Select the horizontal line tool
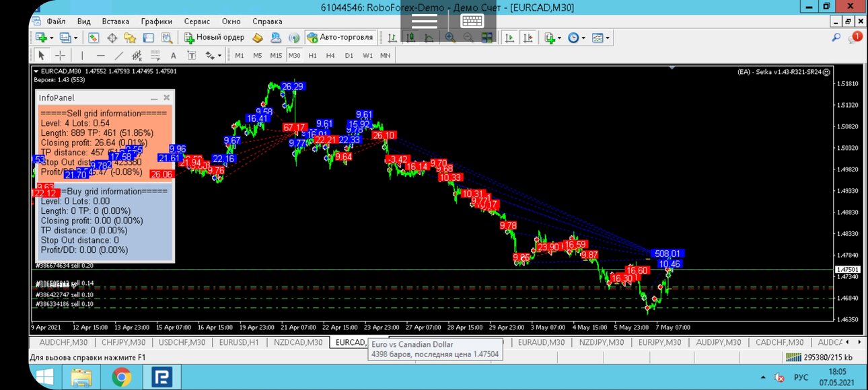 click(x=100, y=55)
